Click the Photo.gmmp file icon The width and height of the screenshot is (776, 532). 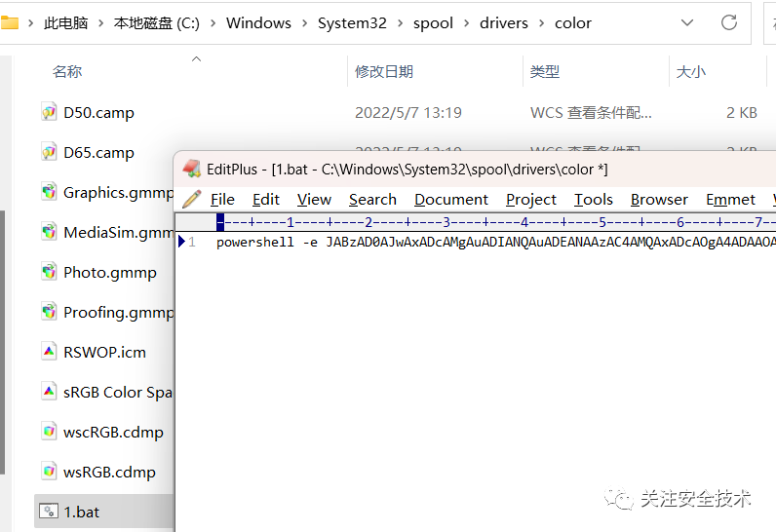49,272
